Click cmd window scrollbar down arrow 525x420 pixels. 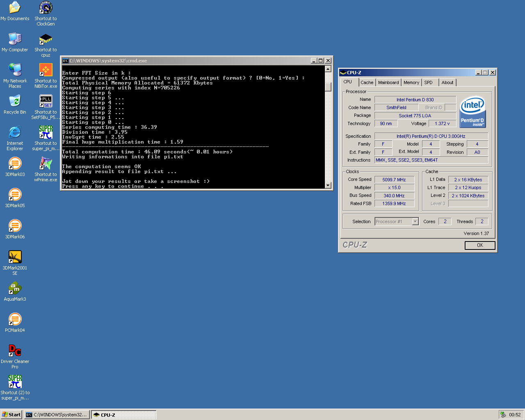328,185
